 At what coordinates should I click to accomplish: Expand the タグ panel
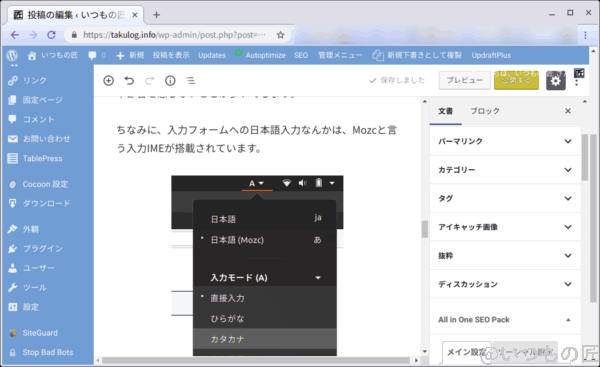pos(505,198)
